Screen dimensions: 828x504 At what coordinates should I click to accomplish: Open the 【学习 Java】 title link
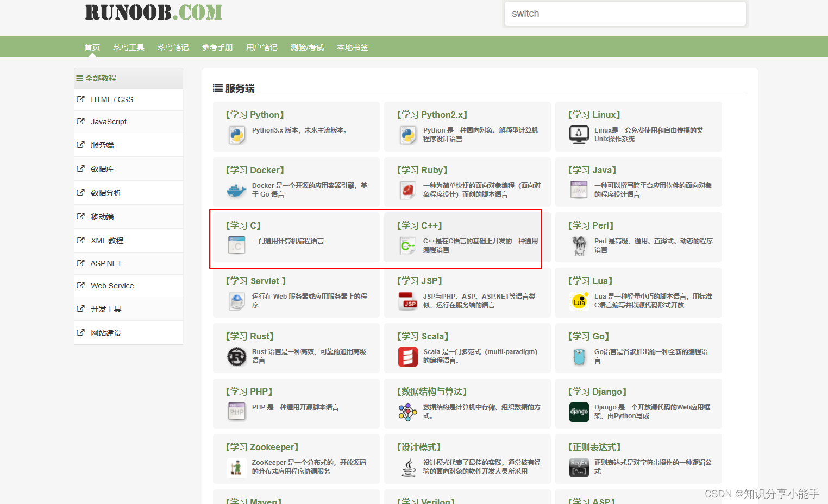[x=592, y=170]
